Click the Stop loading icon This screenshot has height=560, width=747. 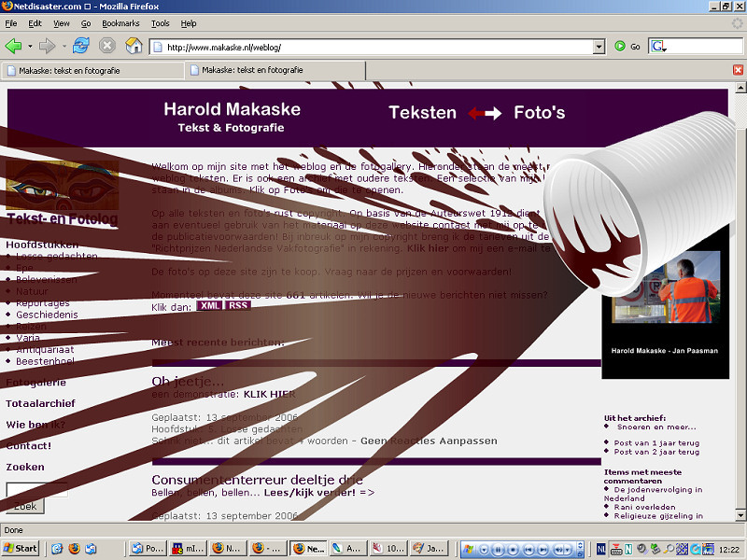click(107, 46)
